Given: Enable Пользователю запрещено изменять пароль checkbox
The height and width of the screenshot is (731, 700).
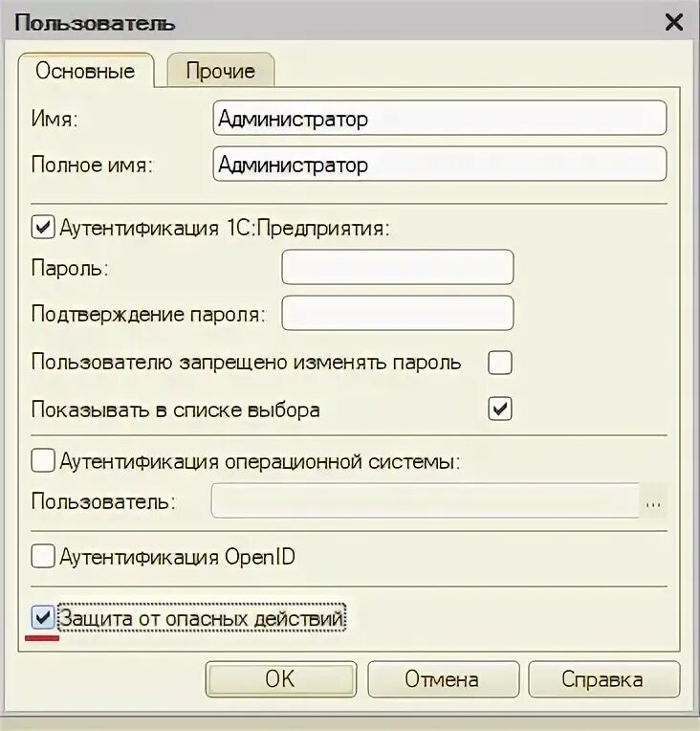Looking at the screenshot, I should click(x=500, y=363).
